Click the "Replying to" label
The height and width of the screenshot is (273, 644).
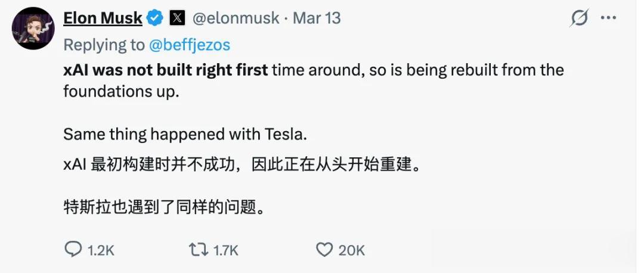[x=104, y=45]
